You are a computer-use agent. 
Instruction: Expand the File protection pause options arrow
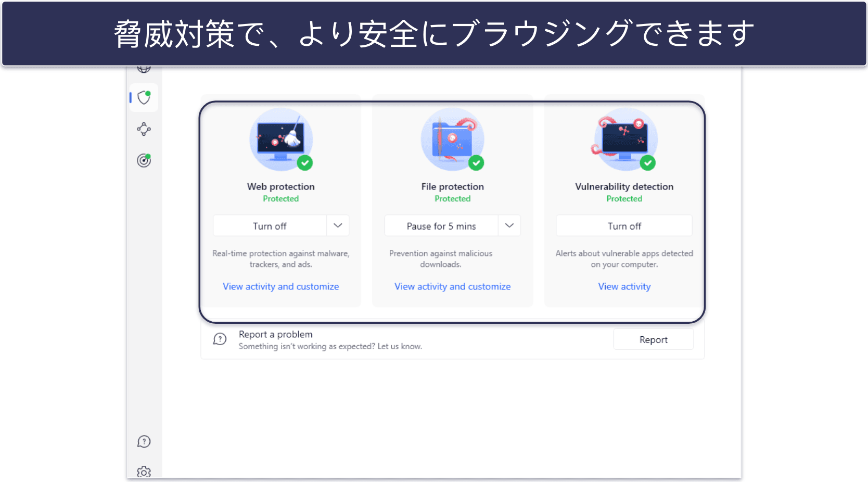coord(509,226)
